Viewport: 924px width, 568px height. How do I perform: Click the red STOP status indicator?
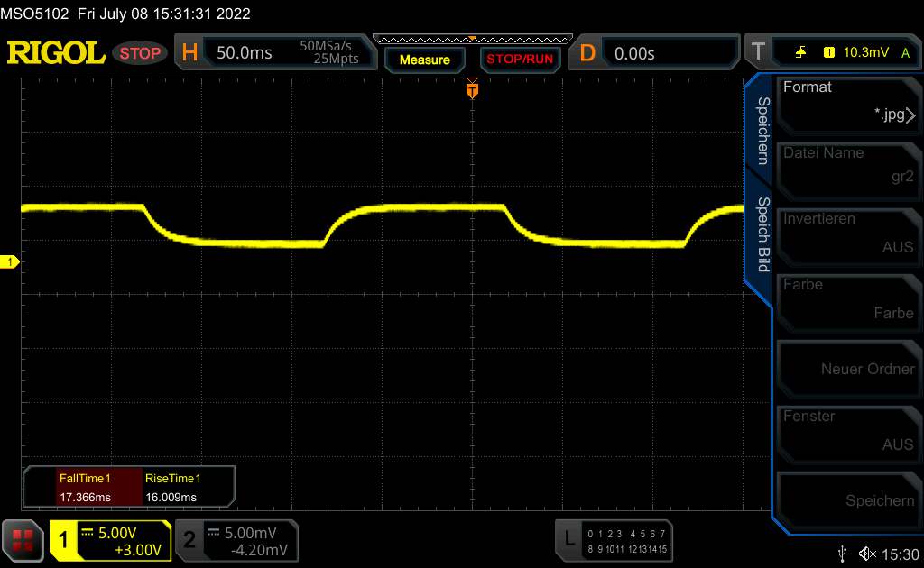(140, 53)
